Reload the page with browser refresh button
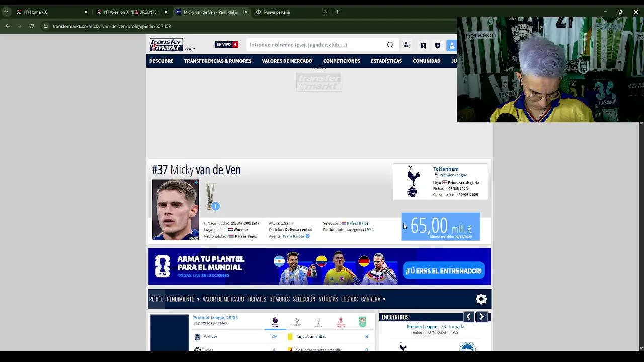 31,26
